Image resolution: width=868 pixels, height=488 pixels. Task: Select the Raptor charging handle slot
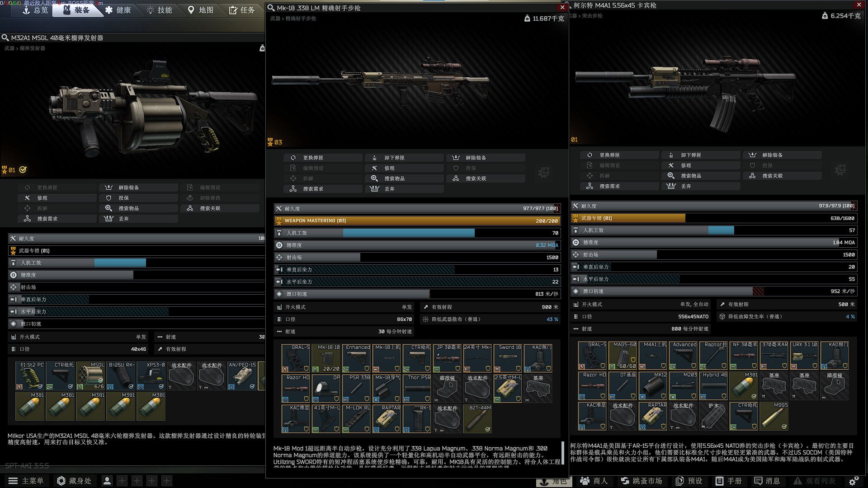[713, 355]
